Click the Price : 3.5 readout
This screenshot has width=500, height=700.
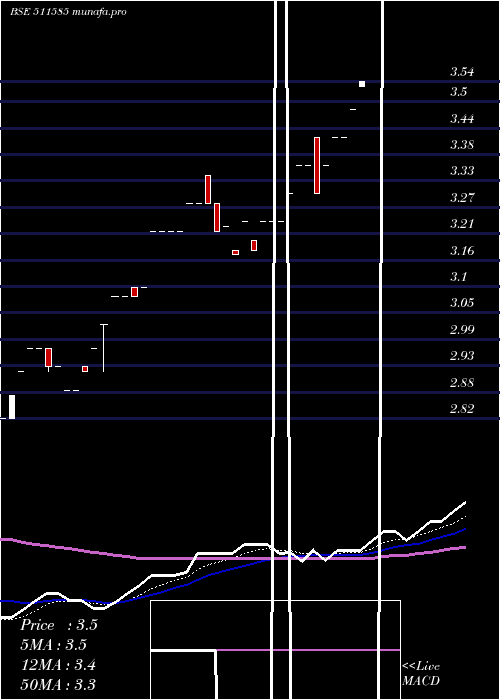tap(59, 625)
